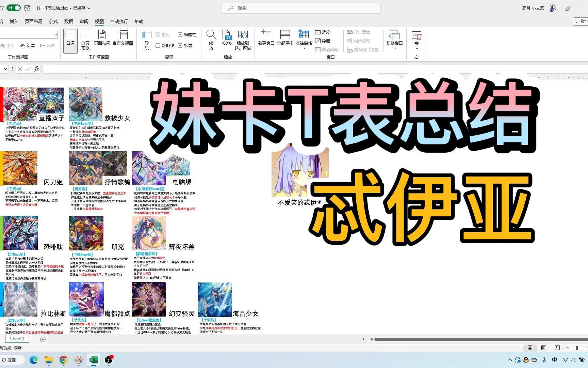Open the 帮助 Help tab
588x368 pixels.
click(x=138, y=21)
